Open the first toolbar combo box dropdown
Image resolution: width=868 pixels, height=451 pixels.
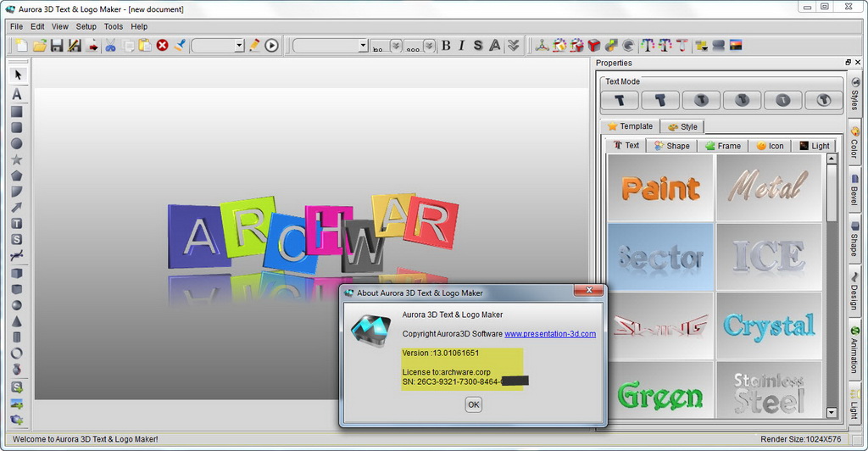point(238,46)
